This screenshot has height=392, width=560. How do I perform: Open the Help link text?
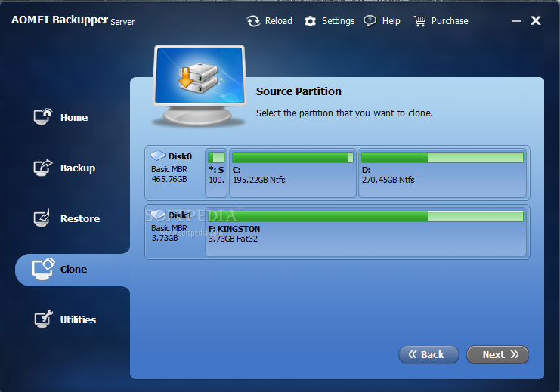(391, 21)
